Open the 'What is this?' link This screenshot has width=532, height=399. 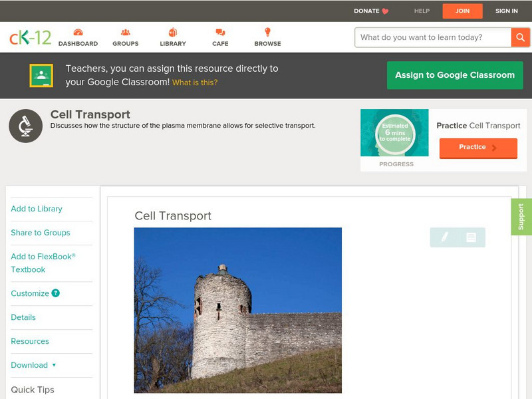coord(195,83)
